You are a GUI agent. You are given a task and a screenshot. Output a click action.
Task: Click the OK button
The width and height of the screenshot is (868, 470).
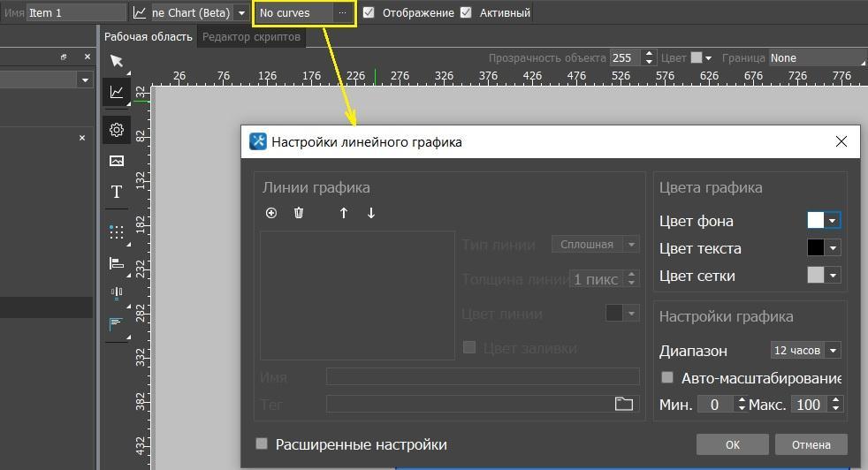[x=732, y=444]
